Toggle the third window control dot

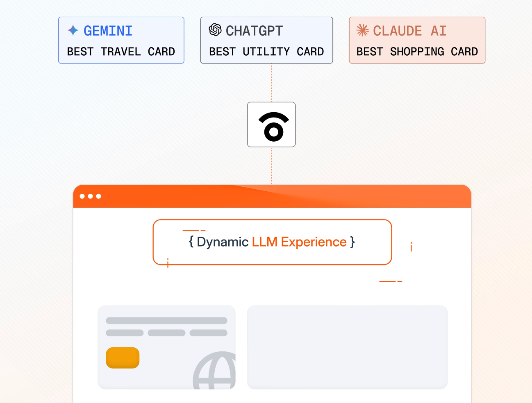click(99, 196)
